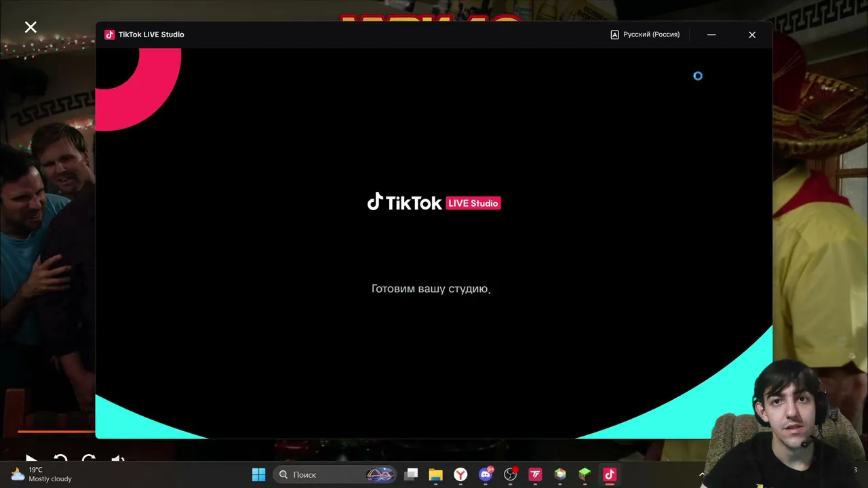Click the TikTok LIVE Studio taskbar icon
Image resolution: width=868 pixels, height=488 pixels.
[x=610, y=474]
